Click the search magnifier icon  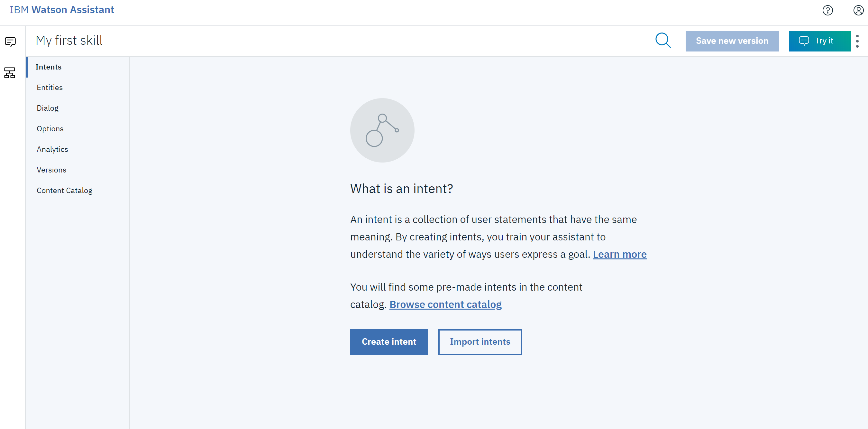pyautogui.click(x=663, y=41)
